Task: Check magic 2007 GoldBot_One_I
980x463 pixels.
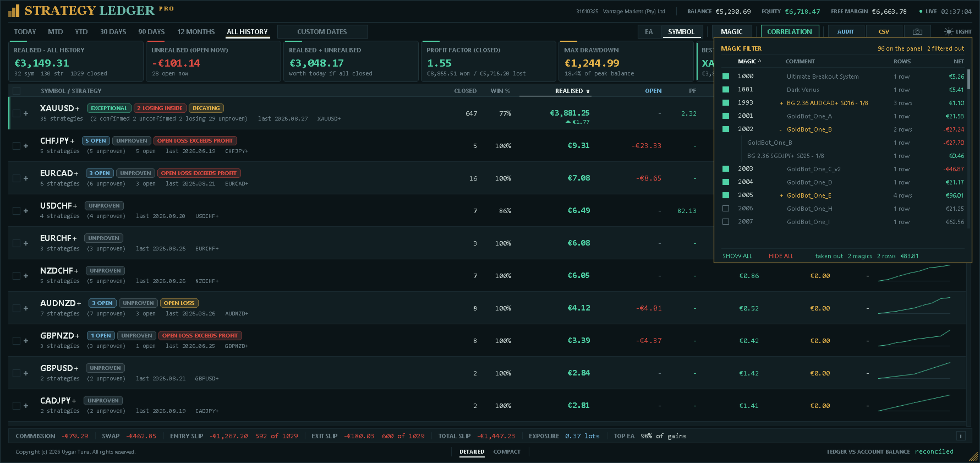Action: coord(726,222)
